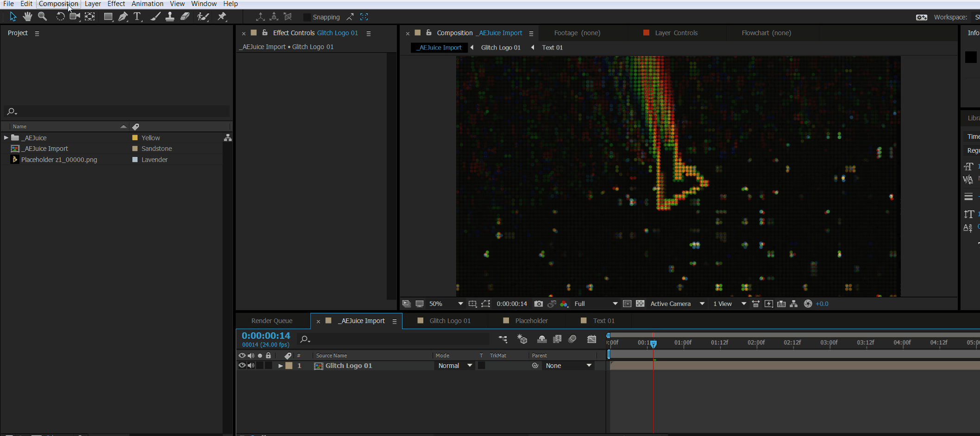980x436 pixels.
Task: Select the Horizontal Type tool
Action: pyautogui.click(x=137, y=17)
